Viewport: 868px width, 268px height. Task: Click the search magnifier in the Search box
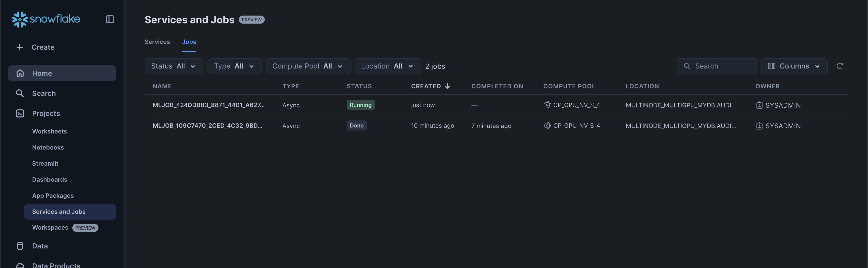click(688, 66)
